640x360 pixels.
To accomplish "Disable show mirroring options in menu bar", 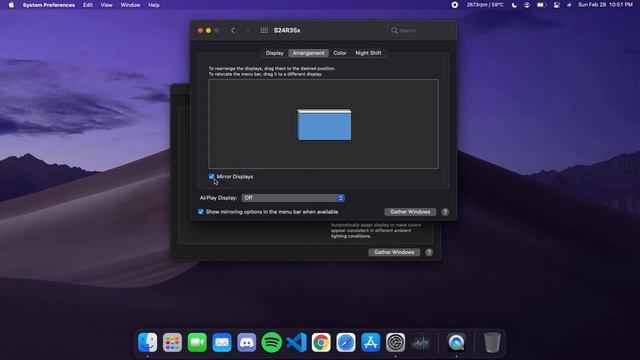I will coord(200,212).
